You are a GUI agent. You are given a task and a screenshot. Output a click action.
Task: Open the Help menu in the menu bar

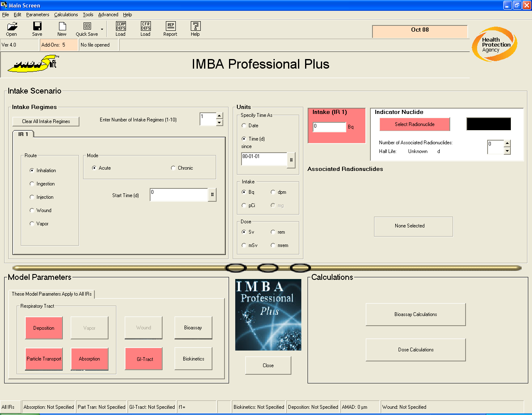pyautogui.click(x=127, y=15)
